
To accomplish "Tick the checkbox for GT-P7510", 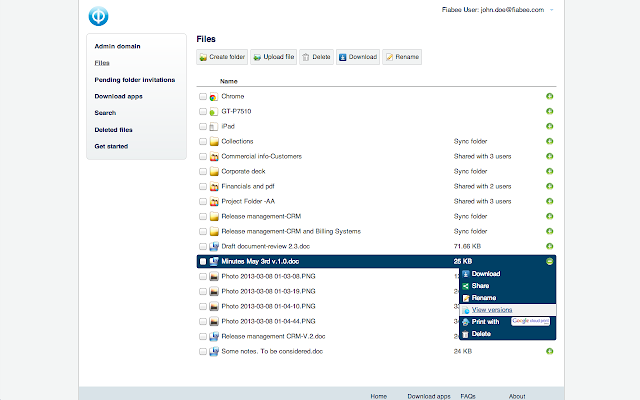I will pos(203,111).
